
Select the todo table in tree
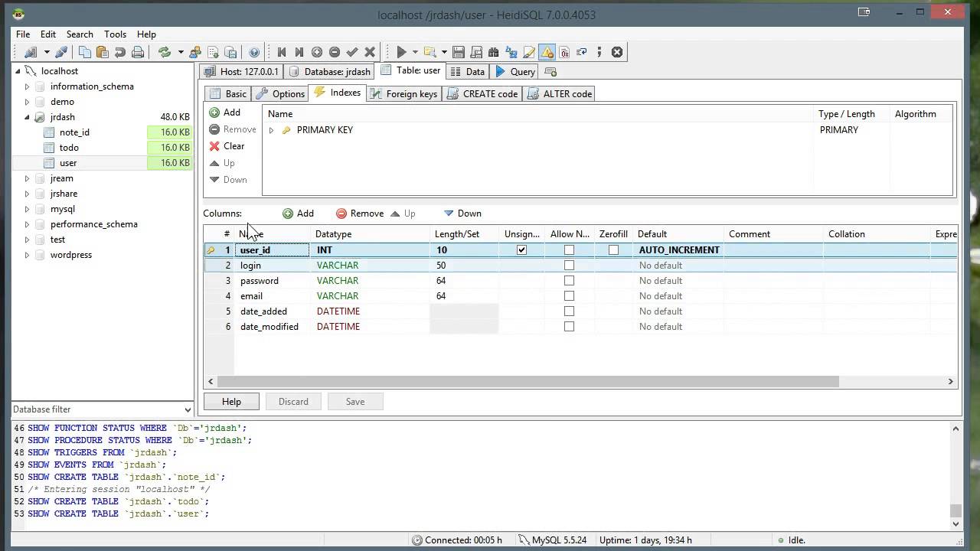point(69,148)
